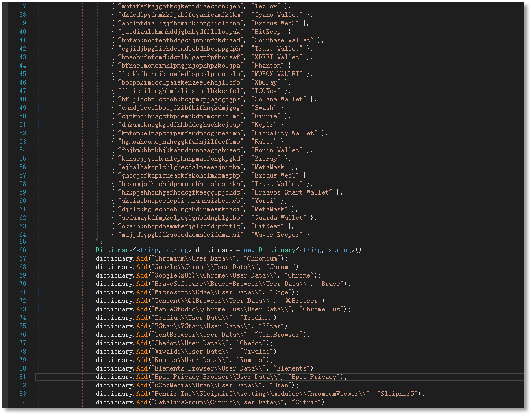Click the "CentBrowser" name string
The image size is (532, 416).
coord(279,335)
